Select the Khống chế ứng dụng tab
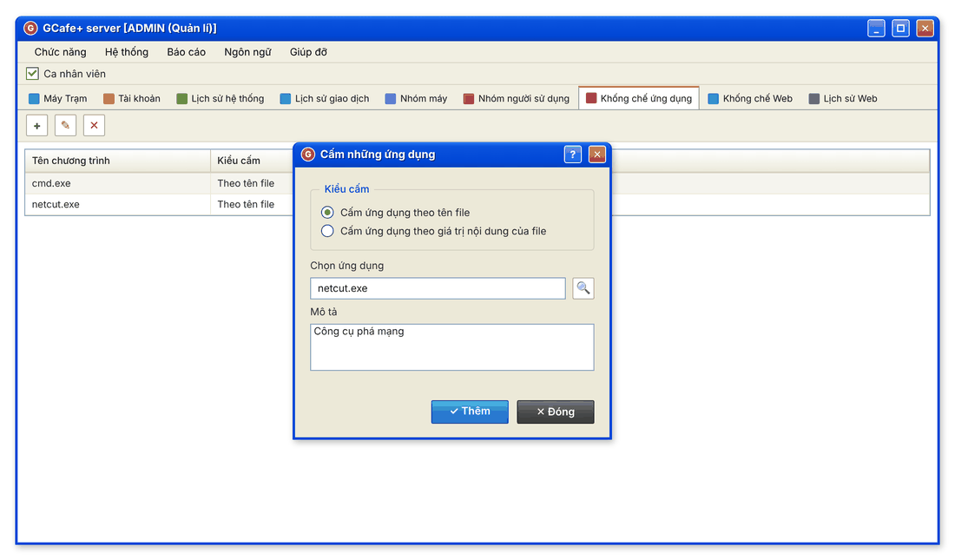This screenshot has width=955, height=560. coord(639,99)
